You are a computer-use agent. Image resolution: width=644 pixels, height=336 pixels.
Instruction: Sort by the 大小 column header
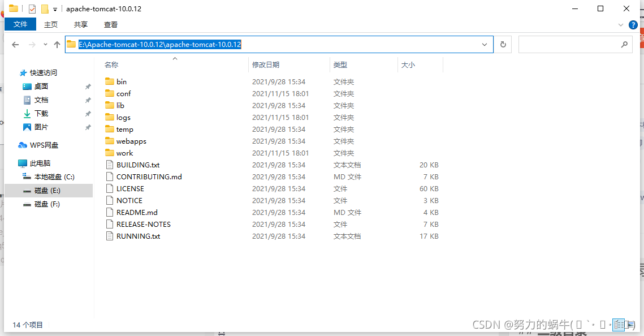[x=408, y=65]
